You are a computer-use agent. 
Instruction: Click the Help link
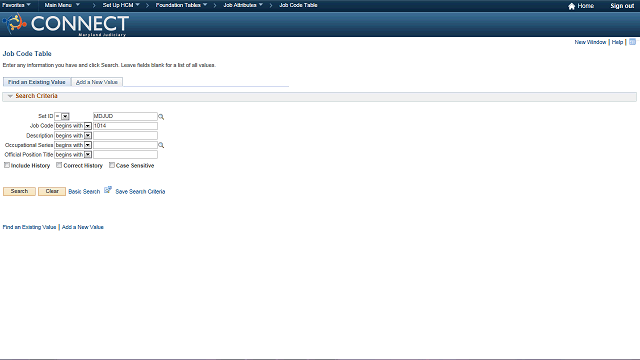pyautogui.click(x=617, y=42)
